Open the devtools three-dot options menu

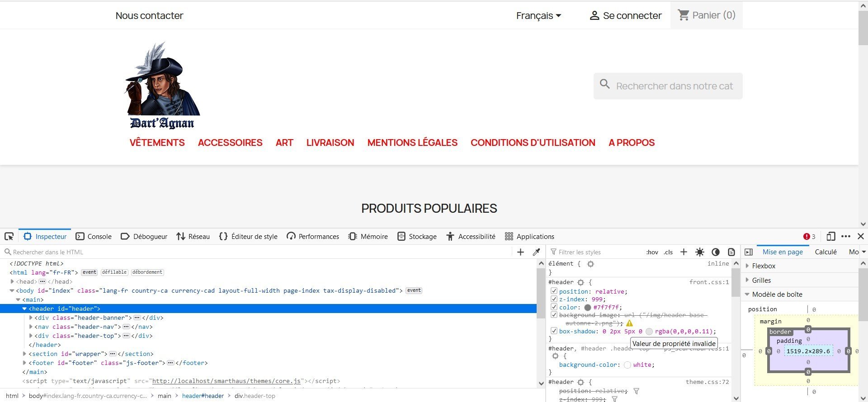[846, 237]
